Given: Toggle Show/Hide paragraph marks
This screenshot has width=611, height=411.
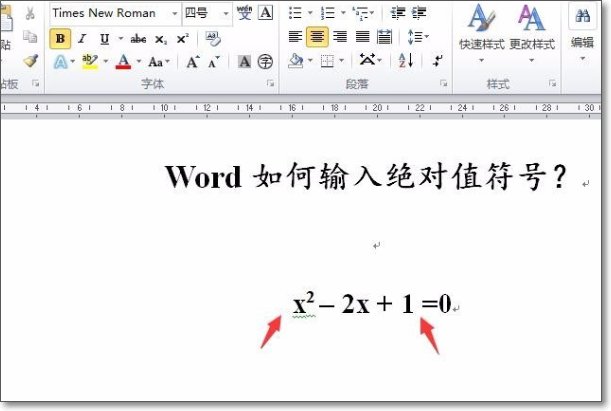Looking at the screenshot, I should click(x=438, y=60).
